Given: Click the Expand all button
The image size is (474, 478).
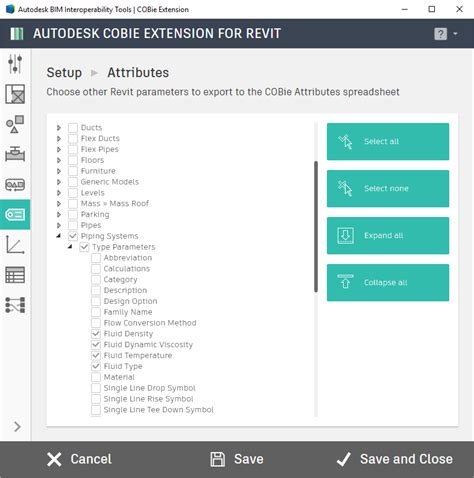Looking at the screenshot, I should tap(388, 236).
